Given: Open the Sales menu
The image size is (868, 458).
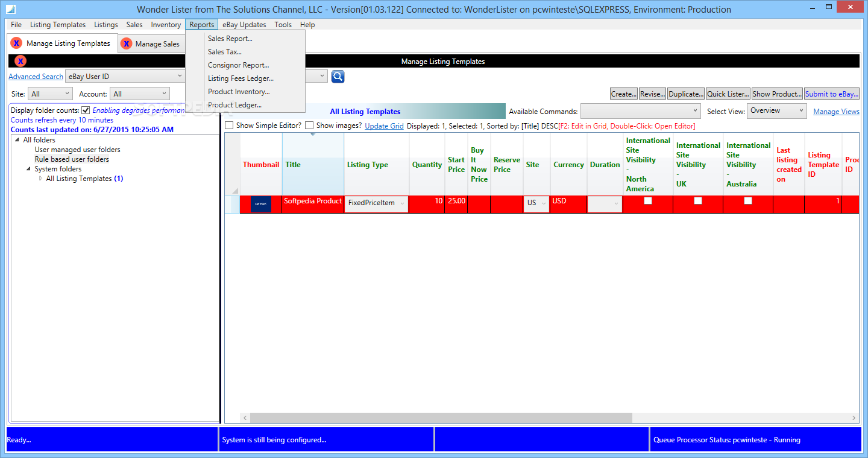Looking at the screenshot, I should [134, 25].
